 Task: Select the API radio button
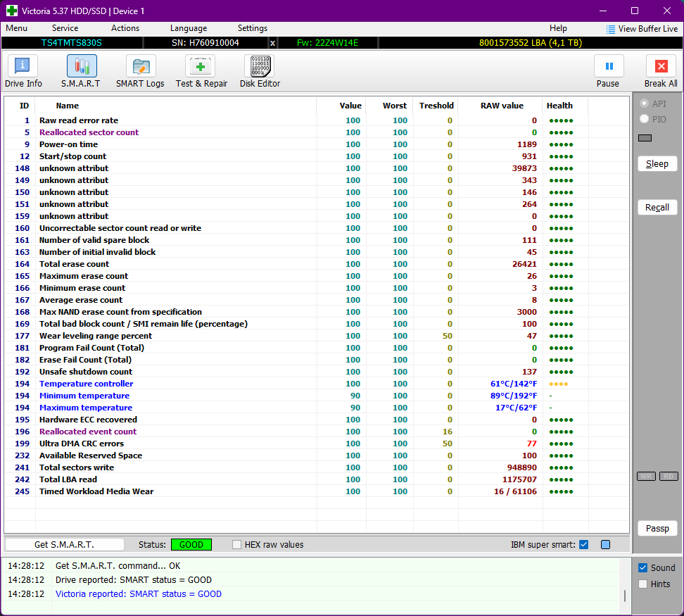644,103
